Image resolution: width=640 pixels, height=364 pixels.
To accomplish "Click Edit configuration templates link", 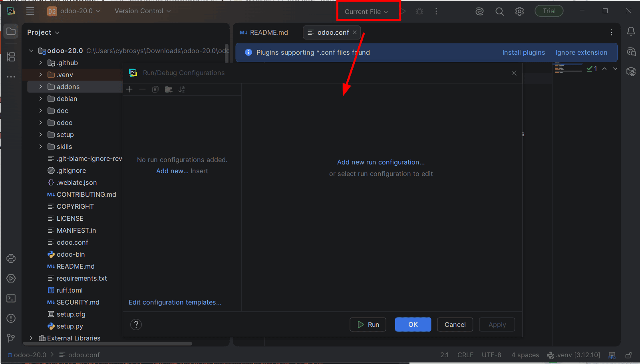I will coord(175,302).
